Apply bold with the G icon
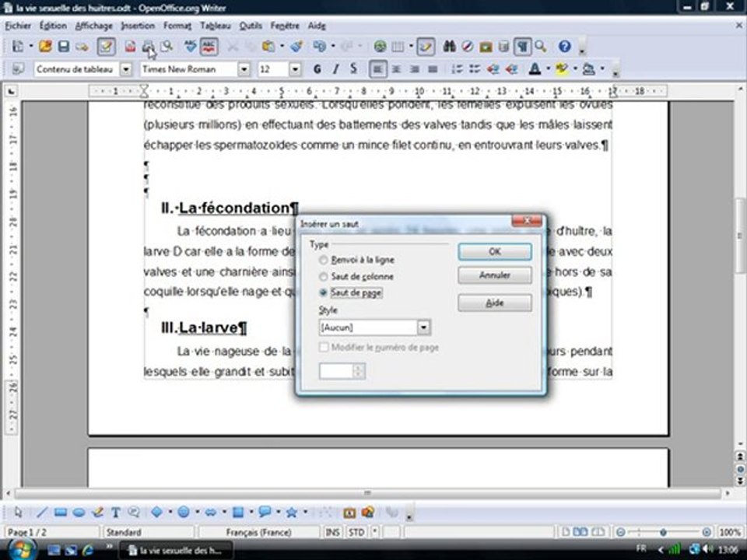 click(x=317, y=69)
